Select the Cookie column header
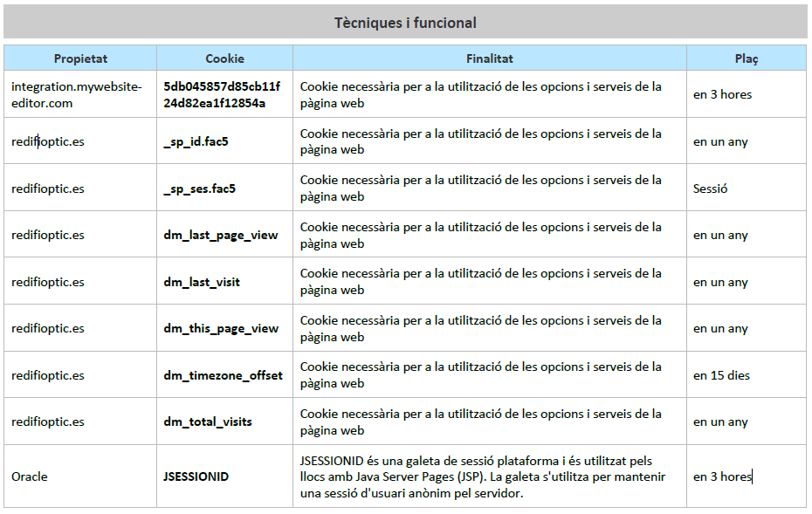The height and width of the screenshot is (514, 812). tap(224, 58)
